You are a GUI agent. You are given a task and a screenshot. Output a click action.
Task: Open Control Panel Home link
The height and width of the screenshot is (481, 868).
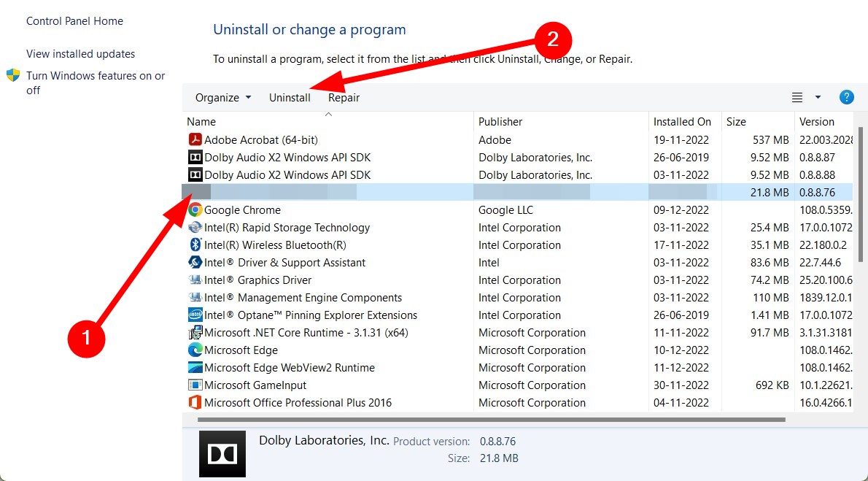click(x=74, y=21)
